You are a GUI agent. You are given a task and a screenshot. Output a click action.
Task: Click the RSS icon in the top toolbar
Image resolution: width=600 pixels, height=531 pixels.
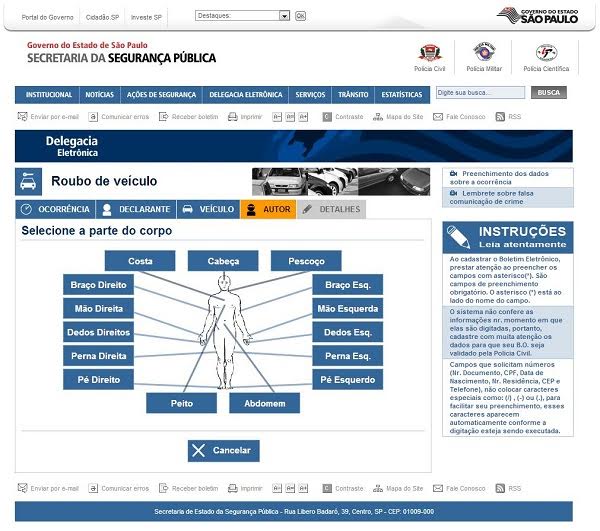[x=500, y=117]
